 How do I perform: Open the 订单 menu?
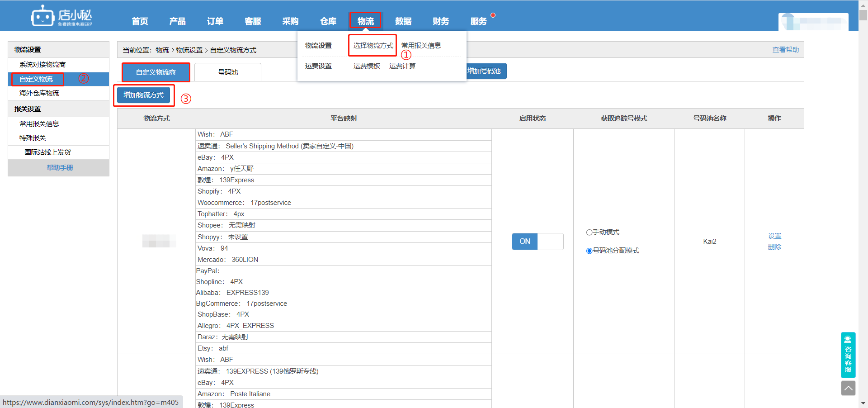click(x=215, y=21)
